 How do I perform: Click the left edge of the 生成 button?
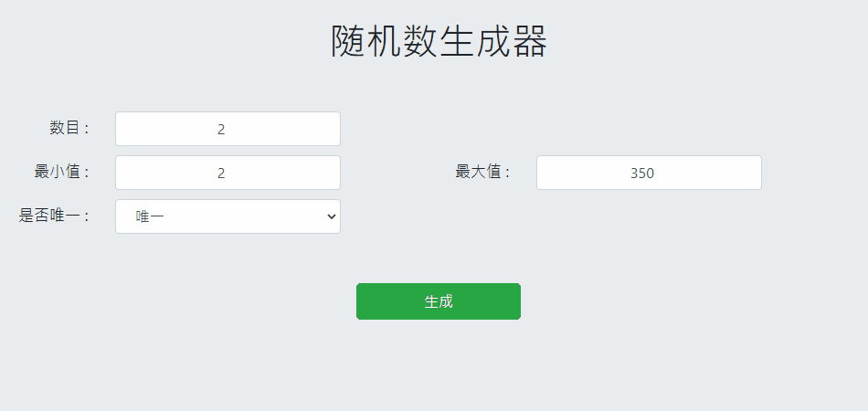[361, 301]
